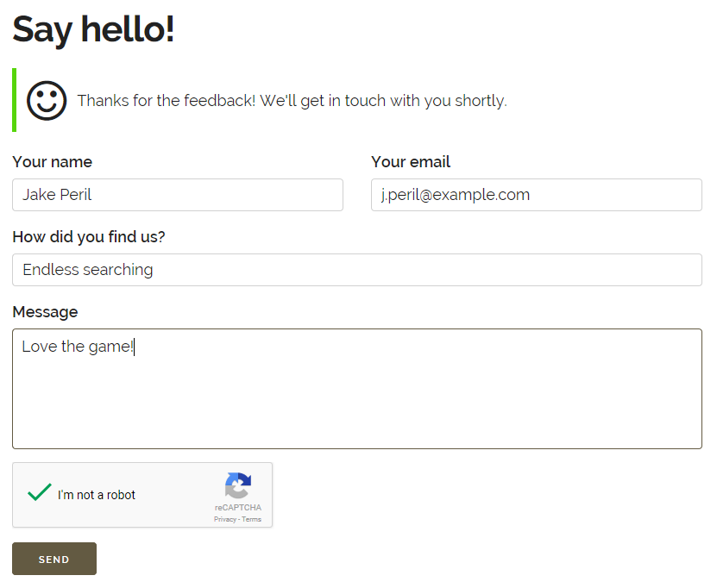
Task: Open the reCAPTCHA Terms link
Action: tap(251, 519)
